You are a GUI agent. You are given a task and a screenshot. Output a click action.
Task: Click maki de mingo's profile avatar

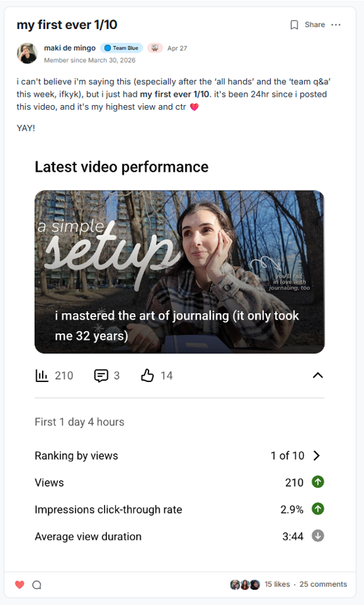[28, 53]
